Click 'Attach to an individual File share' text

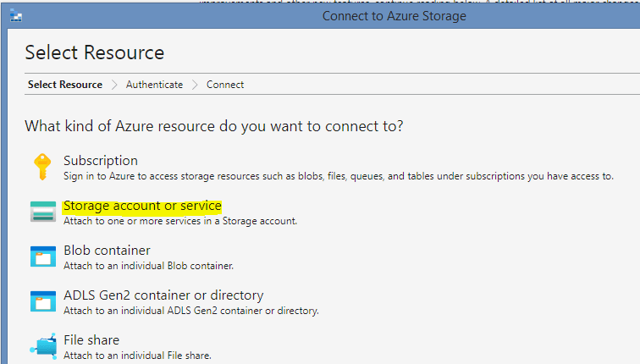tap(137, 356)
